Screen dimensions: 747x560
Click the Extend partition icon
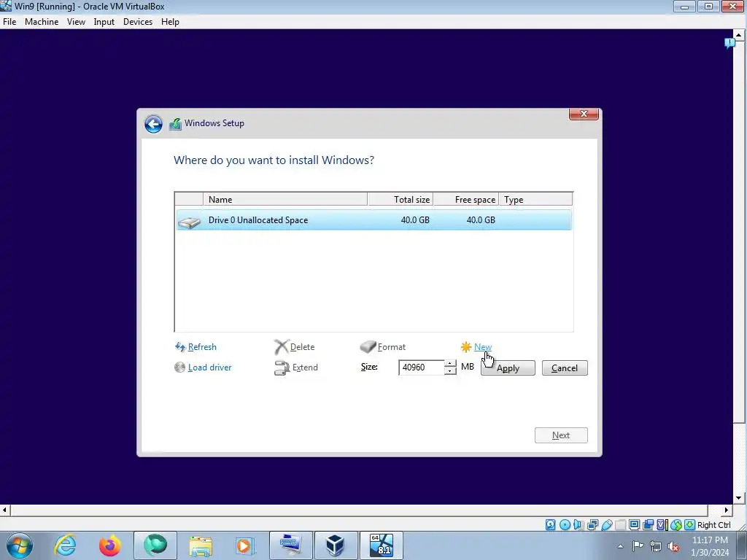pos(282,367)
